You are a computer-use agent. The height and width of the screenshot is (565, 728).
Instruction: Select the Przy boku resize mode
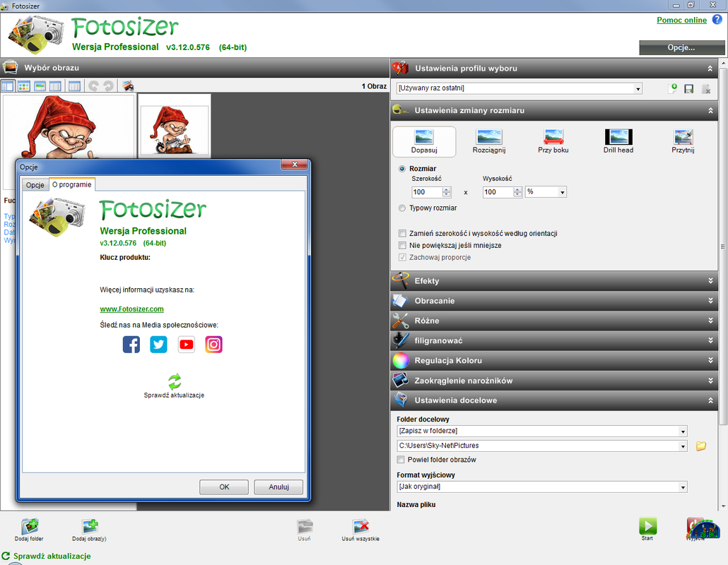tap(553, 141)
